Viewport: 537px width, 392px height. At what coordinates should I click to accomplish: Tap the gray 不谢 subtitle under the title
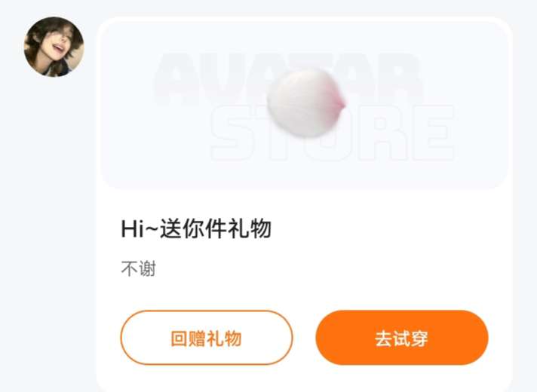tap(139, 268)
